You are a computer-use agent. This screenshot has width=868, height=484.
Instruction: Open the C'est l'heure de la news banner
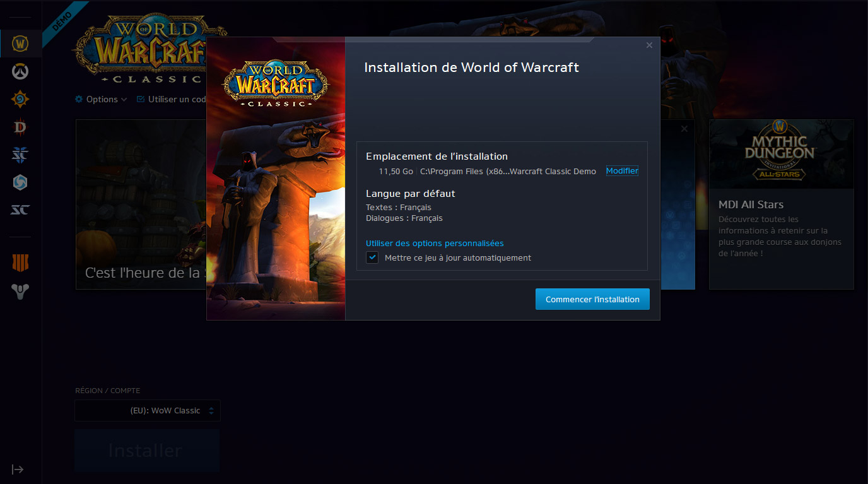point(141,204)
